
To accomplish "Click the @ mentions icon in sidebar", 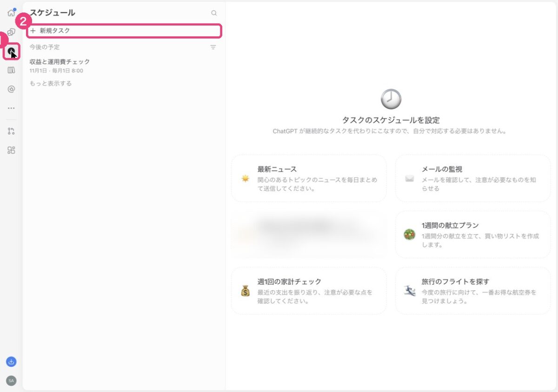I will click(11, 89).
